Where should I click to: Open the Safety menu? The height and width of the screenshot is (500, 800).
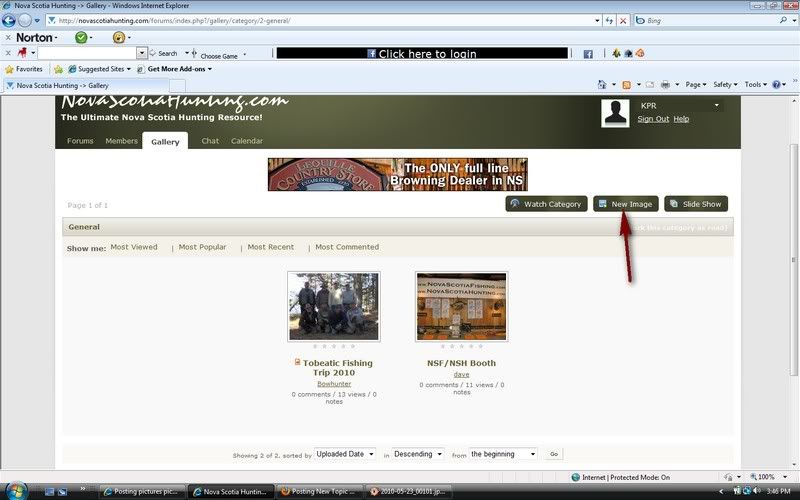[725, 85]
